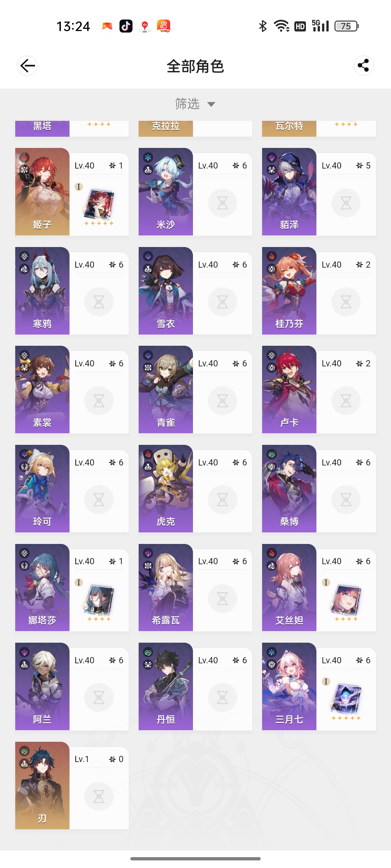Viewport: 391px width, 868px height.
Task: Tap the empty light cone slot for 青雀
Action: 222,401
